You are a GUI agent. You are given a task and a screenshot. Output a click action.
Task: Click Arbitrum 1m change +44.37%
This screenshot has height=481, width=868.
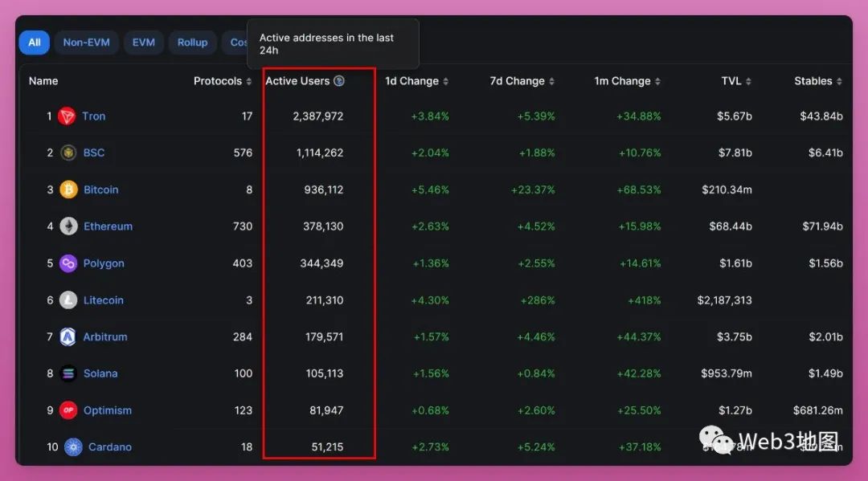pos(639,336)
